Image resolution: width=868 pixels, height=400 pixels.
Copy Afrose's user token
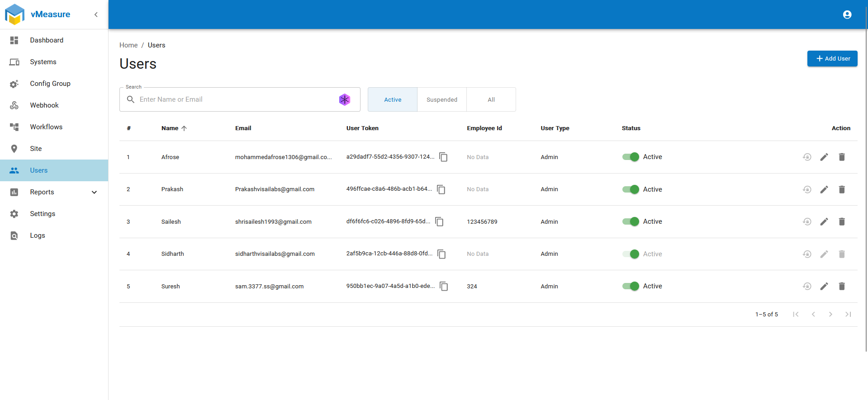point(443,157)
